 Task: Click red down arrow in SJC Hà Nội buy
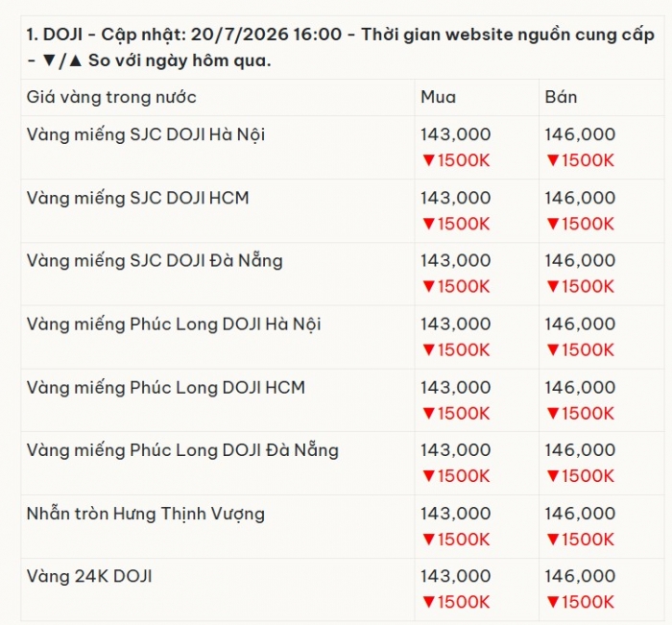click(x=429, y=160)
